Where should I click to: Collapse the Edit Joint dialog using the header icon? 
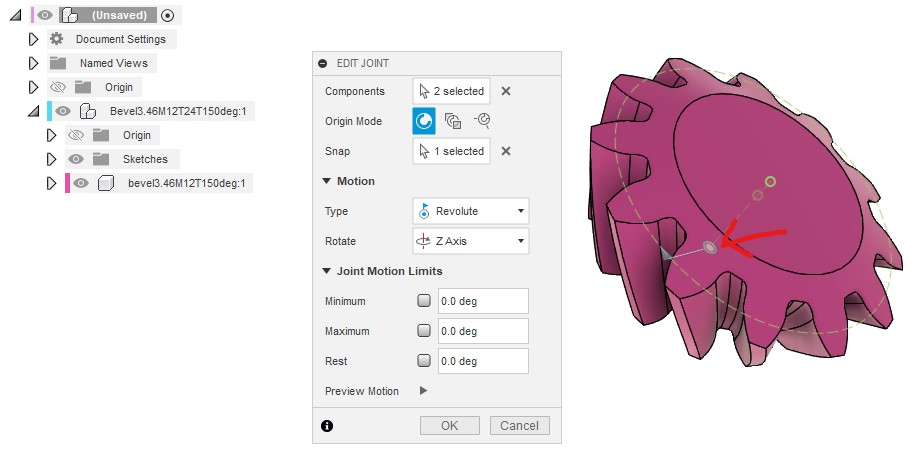(323, 63)
